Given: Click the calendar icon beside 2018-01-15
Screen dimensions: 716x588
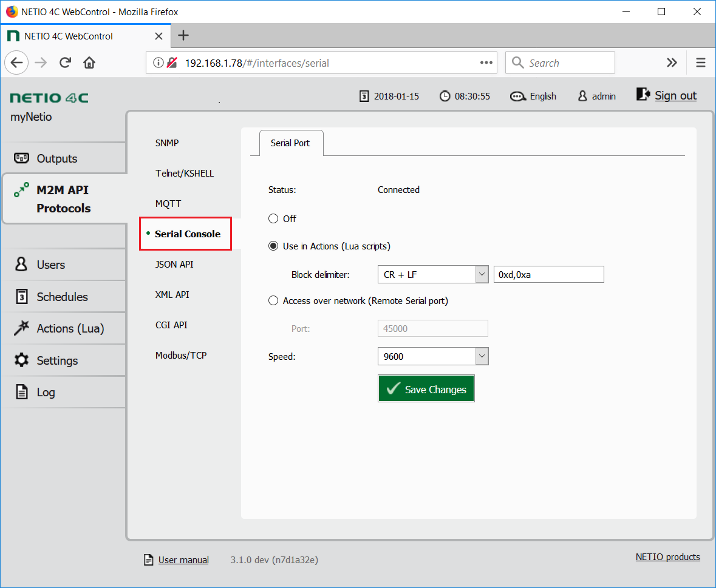Looking at the screenshot, I should coord(364,96).
